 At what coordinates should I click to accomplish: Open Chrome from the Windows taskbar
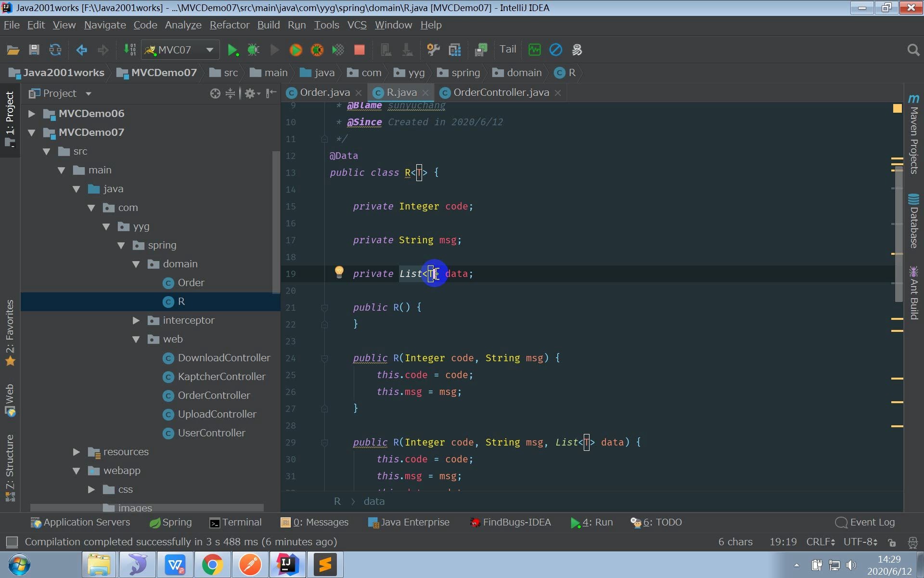[x=212, y=565]
